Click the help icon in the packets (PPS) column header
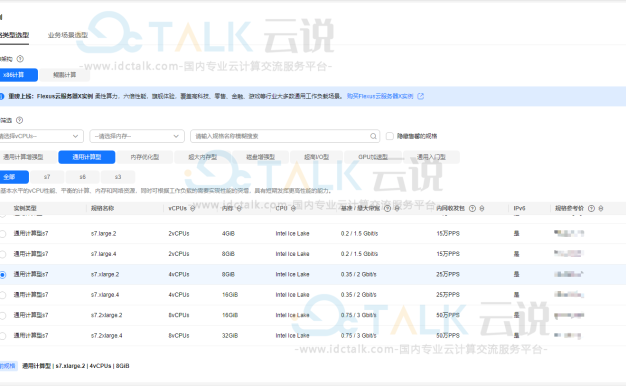Viewport: 626px width, 386px height. [472, 208]
